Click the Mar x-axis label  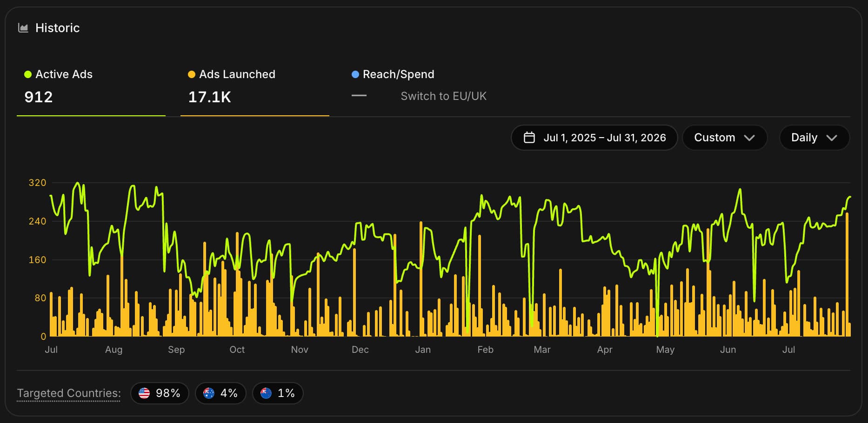[542, 350]
